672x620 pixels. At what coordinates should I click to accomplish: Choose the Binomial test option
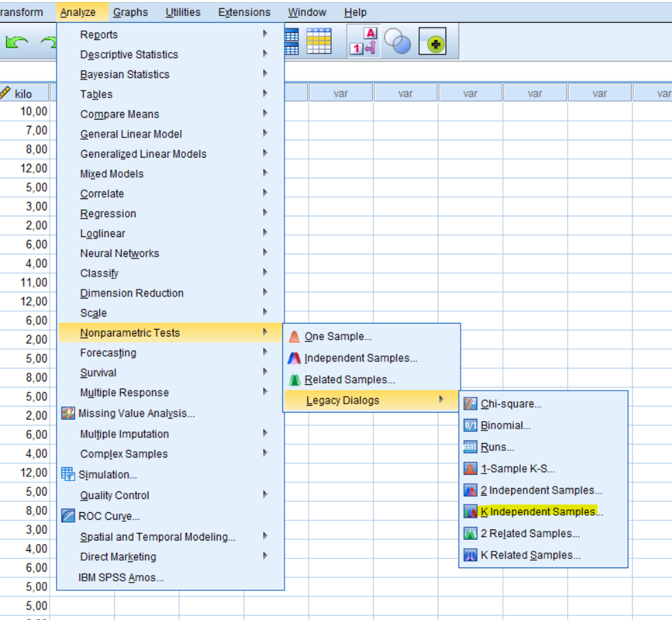[x=505, y=426]
